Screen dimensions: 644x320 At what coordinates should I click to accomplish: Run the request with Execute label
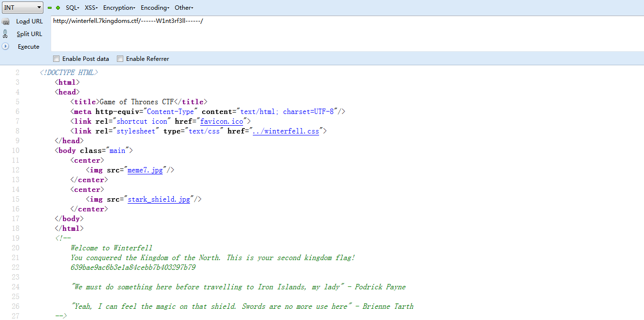click(29, 47)
